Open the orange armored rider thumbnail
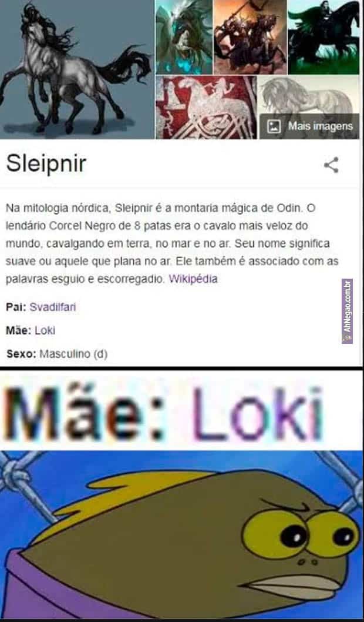Screen dimensions: 364x622 pyautogui.click(x=250, y=37)
